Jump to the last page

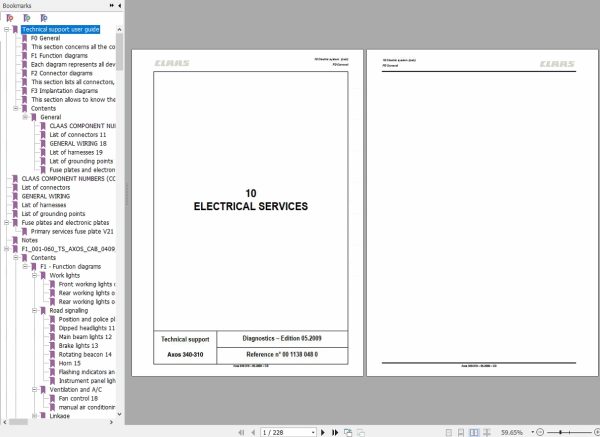335,432
